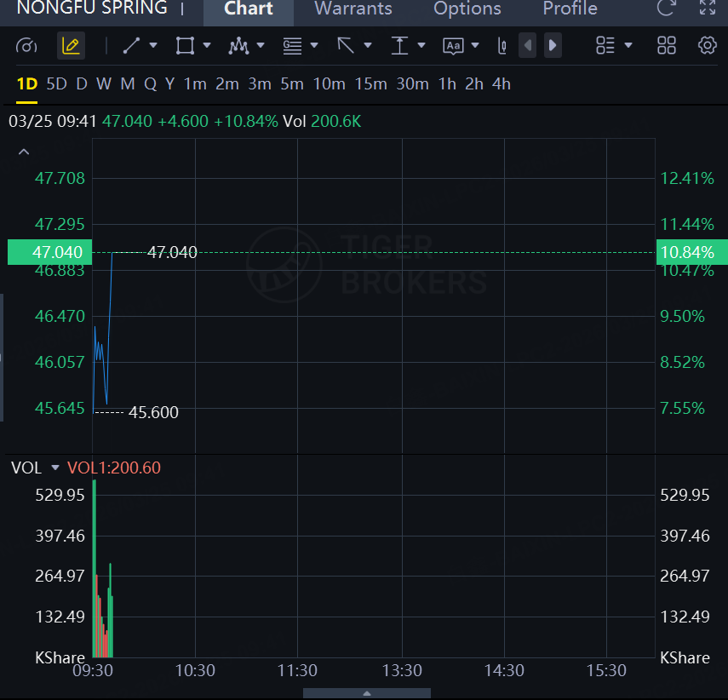Expand the list layout dropdown

pyautogui.click(x=628, y=46)
